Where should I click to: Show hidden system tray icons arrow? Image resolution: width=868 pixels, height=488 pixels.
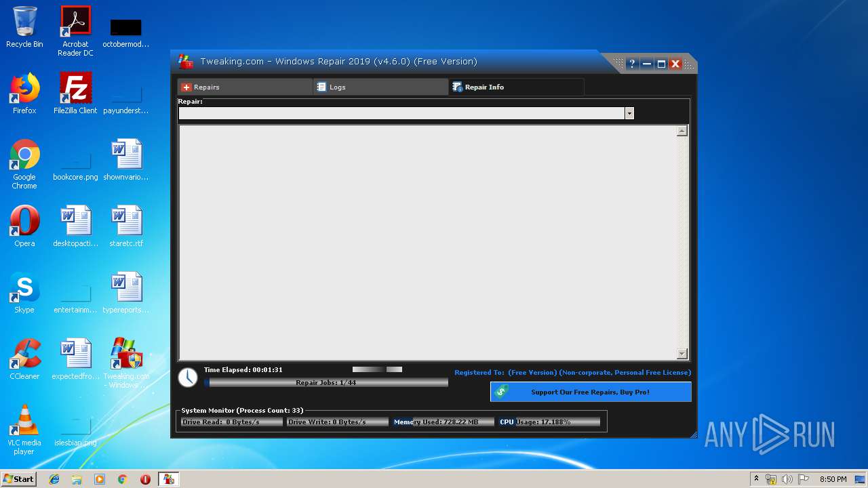(756, 479)
